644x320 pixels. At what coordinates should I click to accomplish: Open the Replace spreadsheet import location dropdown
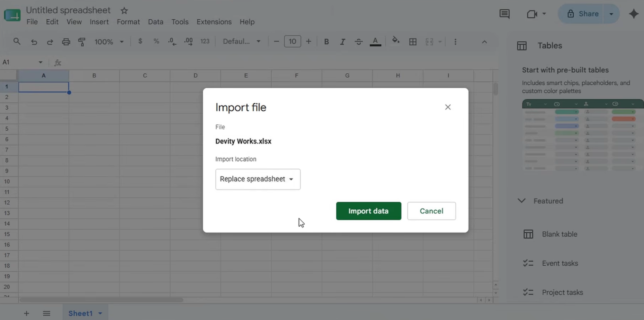pos(258,179)
